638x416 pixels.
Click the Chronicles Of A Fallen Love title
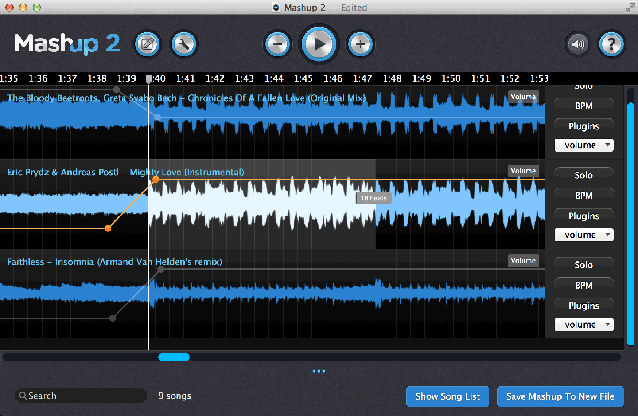(x=277, y=98)
